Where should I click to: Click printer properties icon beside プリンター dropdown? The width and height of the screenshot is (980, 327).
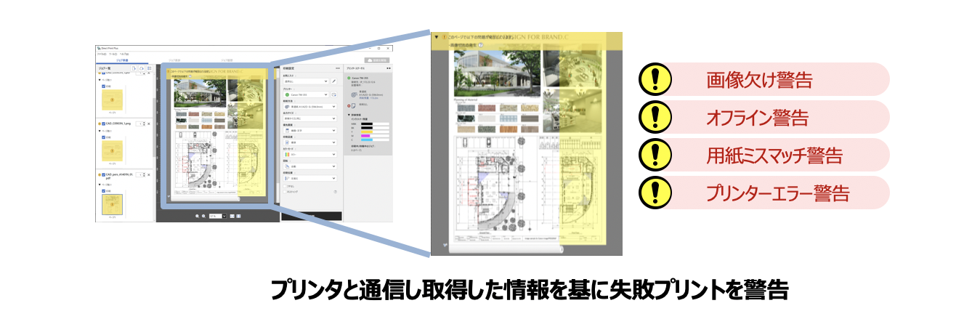pyautogui.click(x=333, y=94)
